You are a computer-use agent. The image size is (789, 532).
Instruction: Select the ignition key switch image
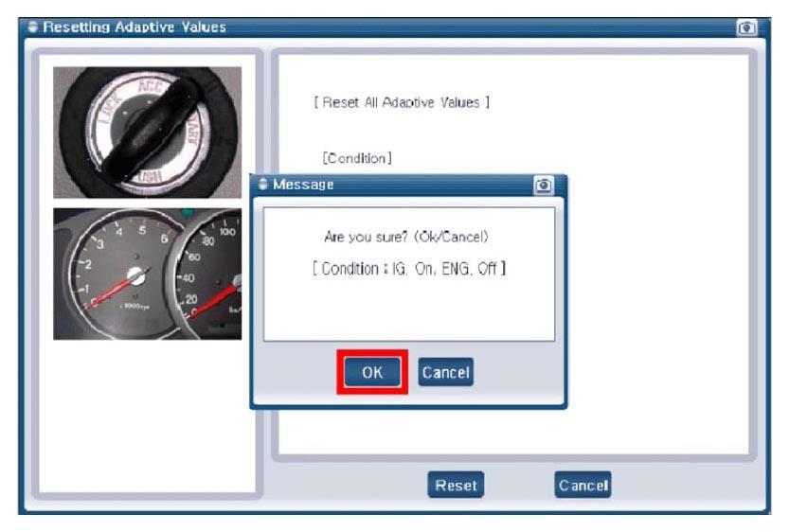[x=147, y=133]
